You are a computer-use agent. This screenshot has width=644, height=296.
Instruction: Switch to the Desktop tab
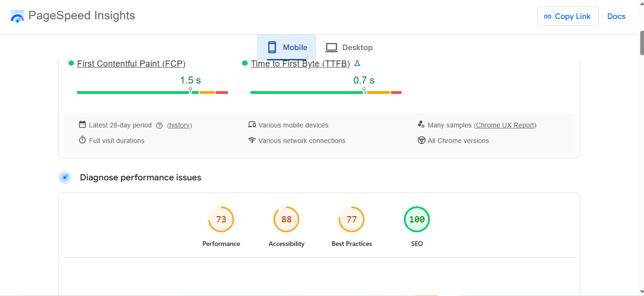click(349, 47)
